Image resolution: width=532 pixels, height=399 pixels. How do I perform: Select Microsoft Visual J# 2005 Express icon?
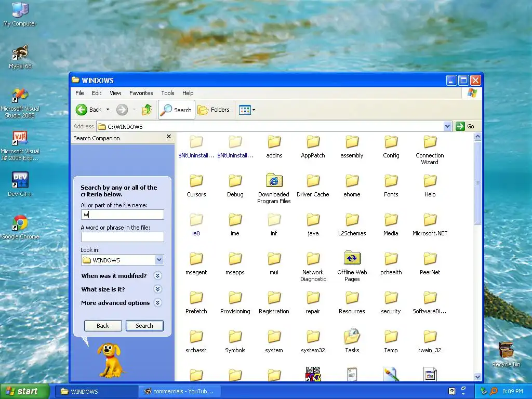[20, 145]
